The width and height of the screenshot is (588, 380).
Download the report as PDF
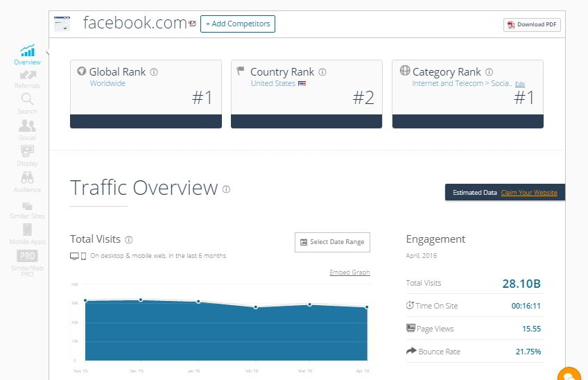532,25
